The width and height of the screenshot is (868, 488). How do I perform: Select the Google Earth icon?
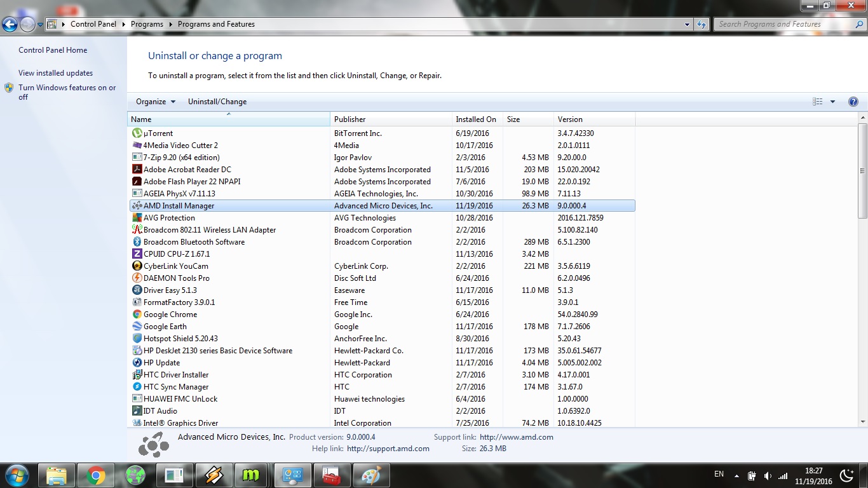[x=137, y=327]
